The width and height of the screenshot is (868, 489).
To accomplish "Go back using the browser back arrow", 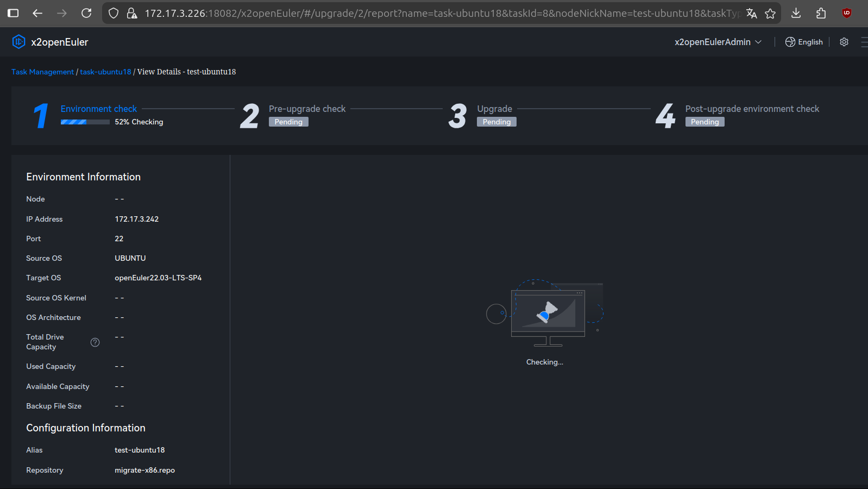I will click(37, 13).
